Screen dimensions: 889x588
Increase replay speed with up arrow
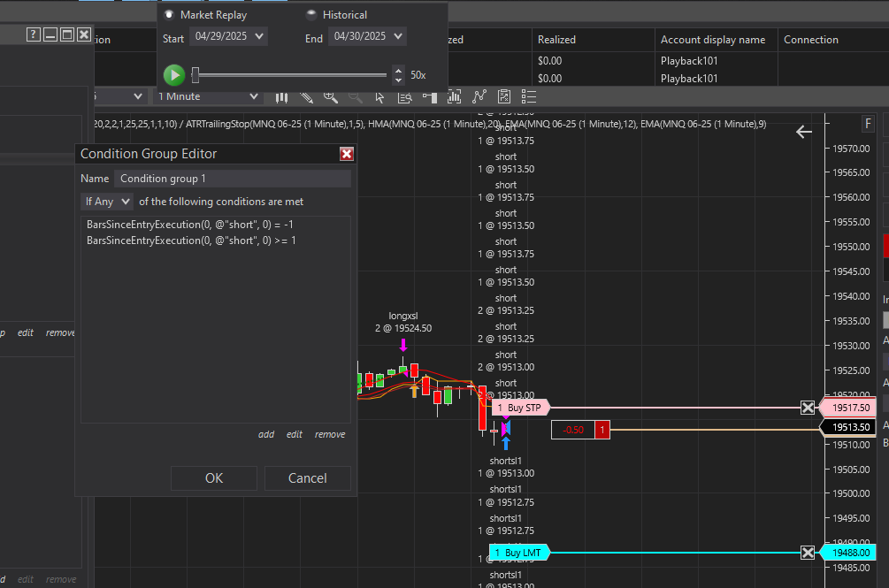pos(399,71)
